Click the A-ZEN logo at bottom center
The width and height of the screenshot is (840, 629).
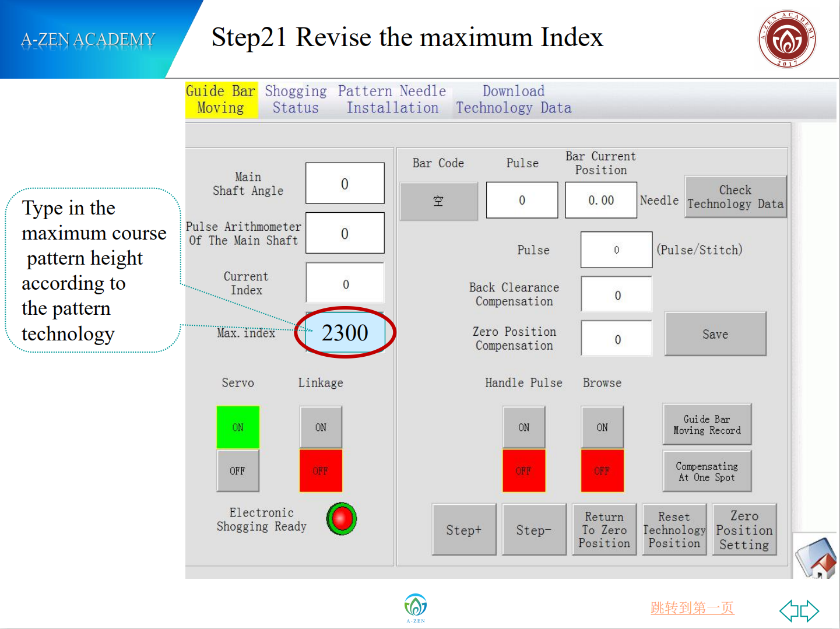pyautogui.click(x=416, y=607)
